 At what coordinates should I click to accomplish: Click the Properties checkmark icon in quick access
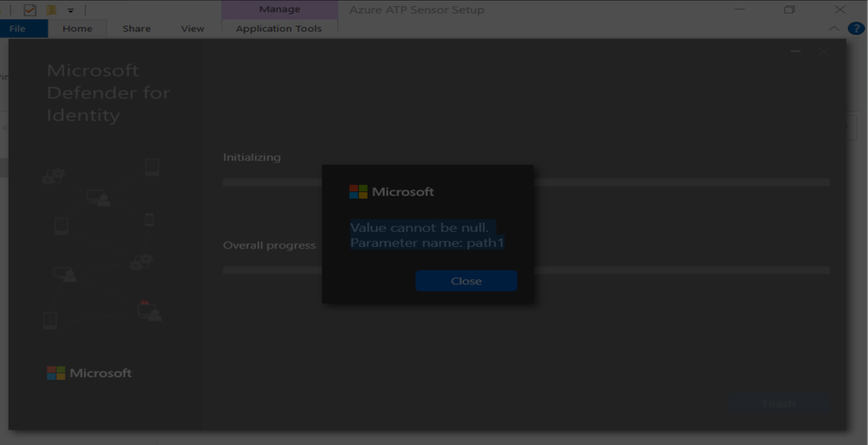[30, 10]
